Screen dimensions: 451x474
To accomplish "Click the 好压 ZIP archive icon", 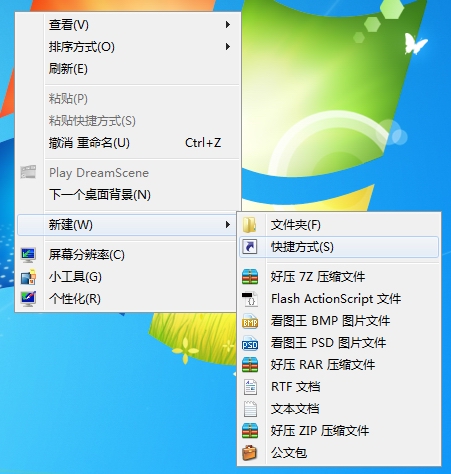I will click(250, 431).
